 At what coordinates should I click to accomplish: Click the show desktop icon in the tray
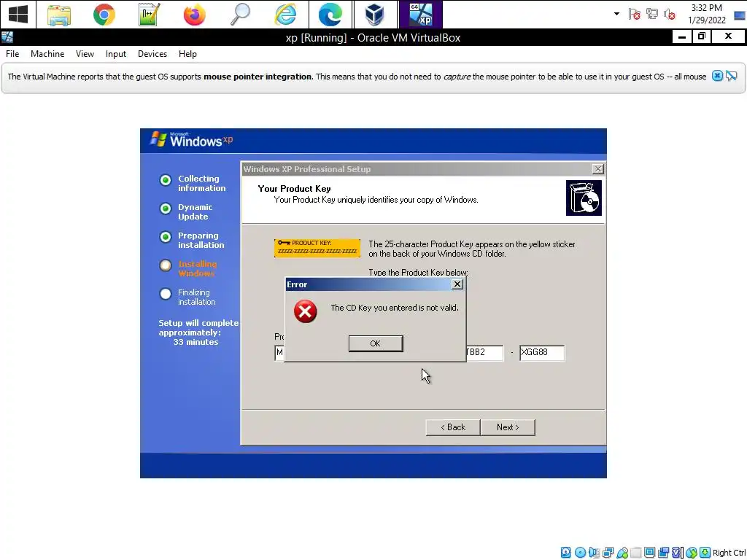tap(740, 16)
